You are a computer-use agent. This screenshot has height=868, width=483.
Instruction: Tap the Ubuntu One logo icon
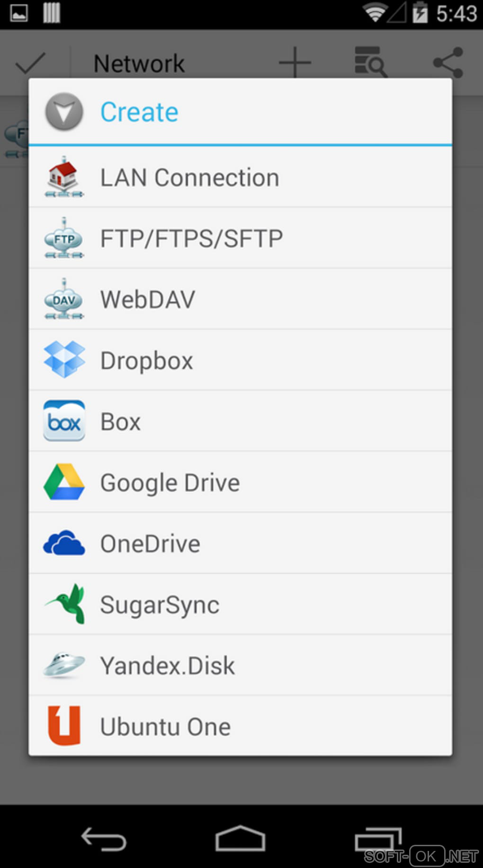pyautogui.click(x=64, y=726)
